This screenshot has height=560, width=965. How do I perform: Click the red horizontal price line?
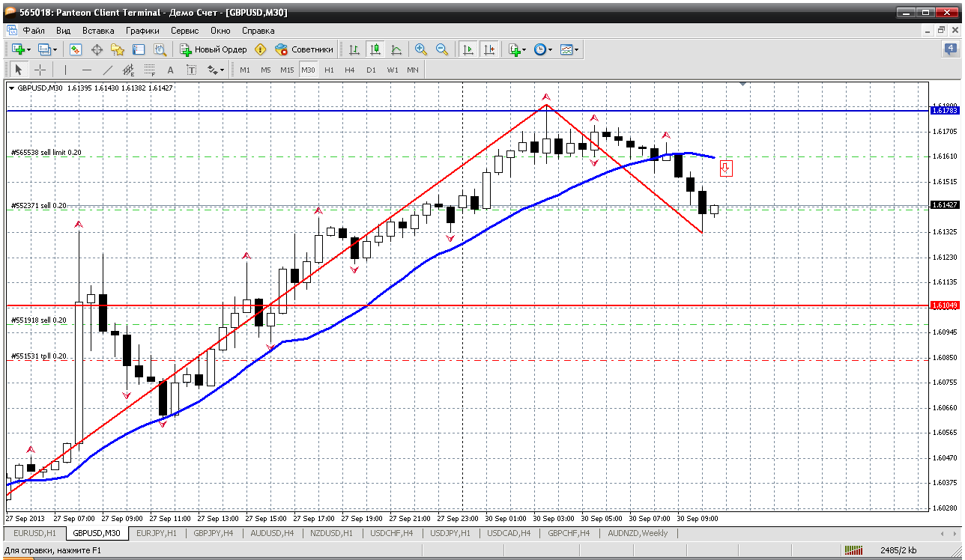coord(465,305)
